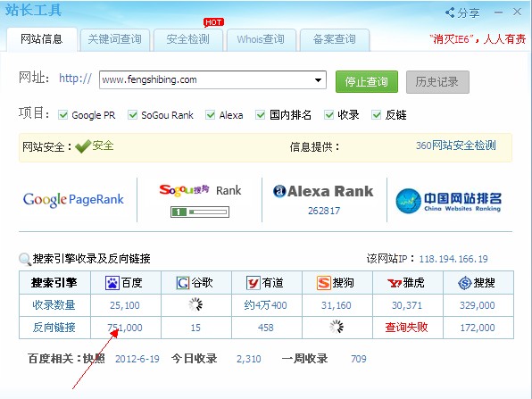Toggle the 国内排名 checkbox

click(261, 114)
